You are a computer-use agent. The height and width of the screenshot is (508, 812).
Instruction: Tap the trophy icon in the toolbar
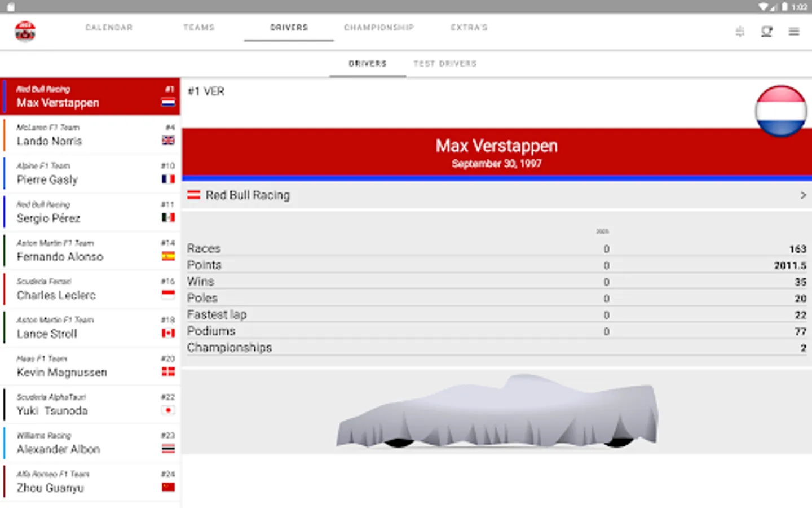pos(767,32)
